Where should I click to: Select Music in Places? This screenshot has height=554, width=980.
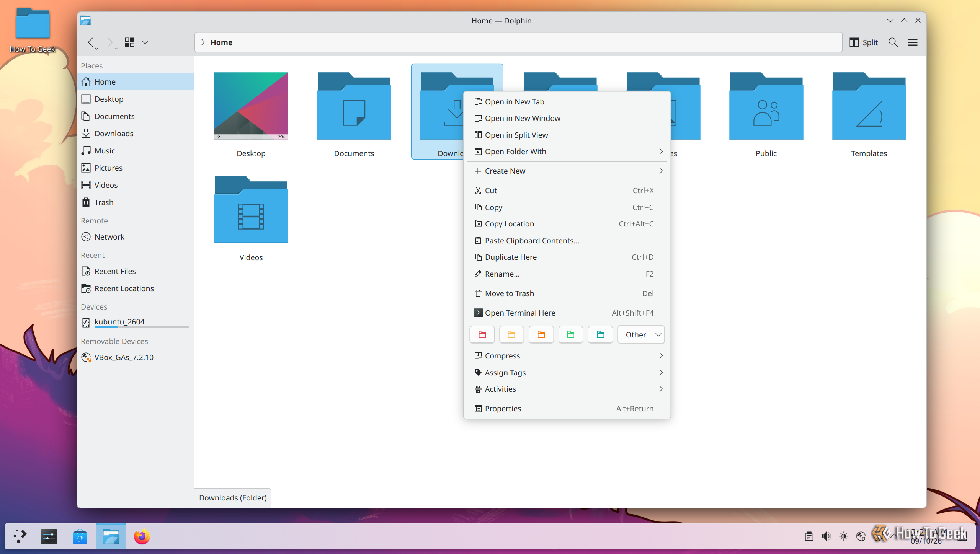[x=136, y=151]
